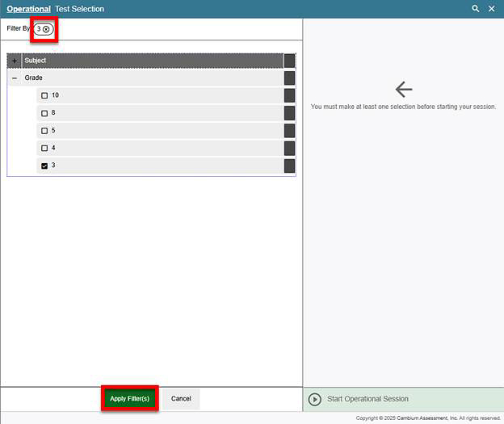
Task: Start Operational Session play button
Action: pos(315,399)
